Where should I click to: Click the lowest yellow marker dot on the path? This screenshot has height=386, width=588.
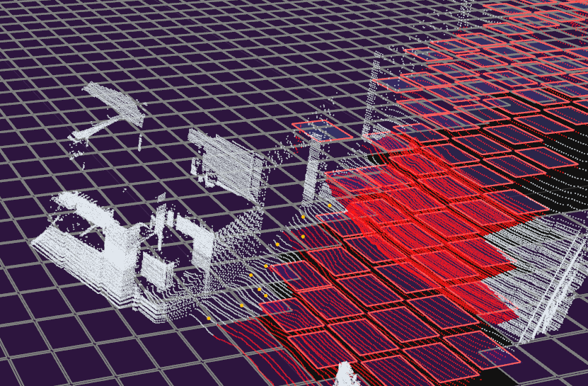(209, 319)
